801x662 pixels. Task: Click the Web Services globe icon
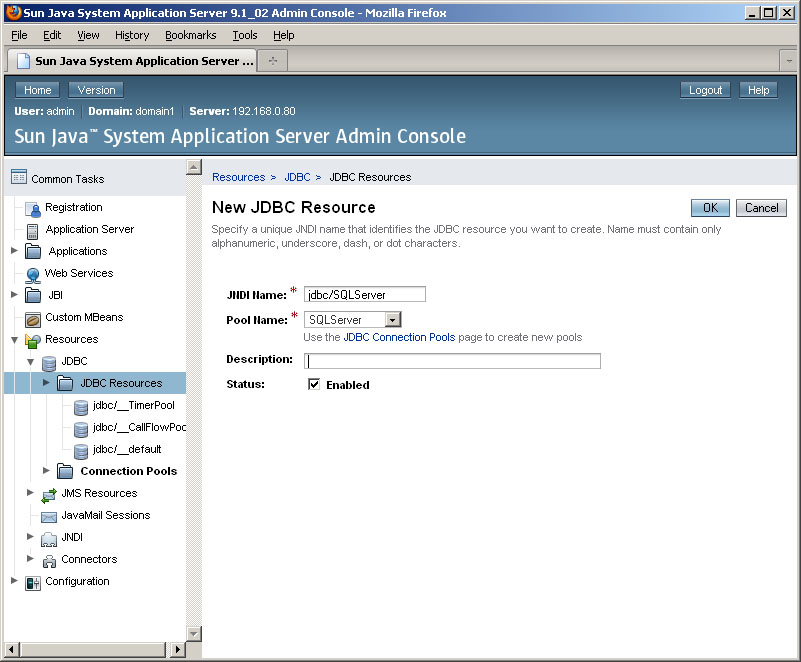(x=33, y=275)
